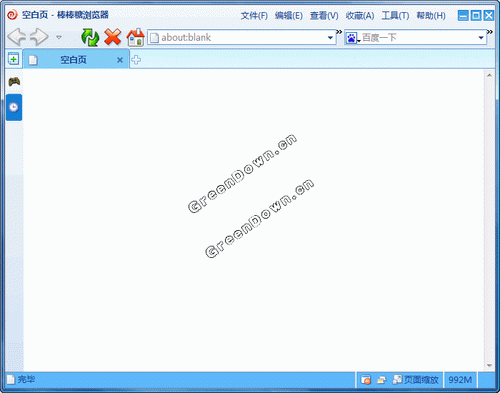This screenshot has width=500, height=393.
Task: Click the back navigation arrow
Action: pyautogui.click(x=17, y=37)
